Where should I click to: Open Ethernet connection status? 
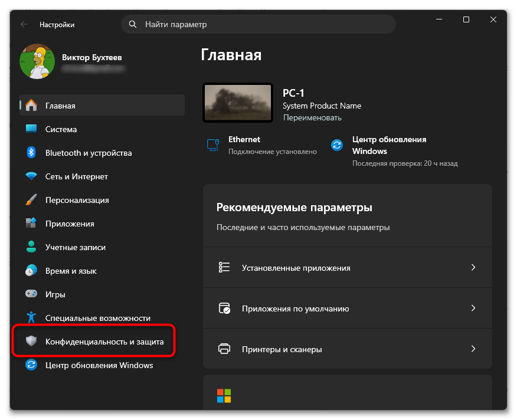262,145
